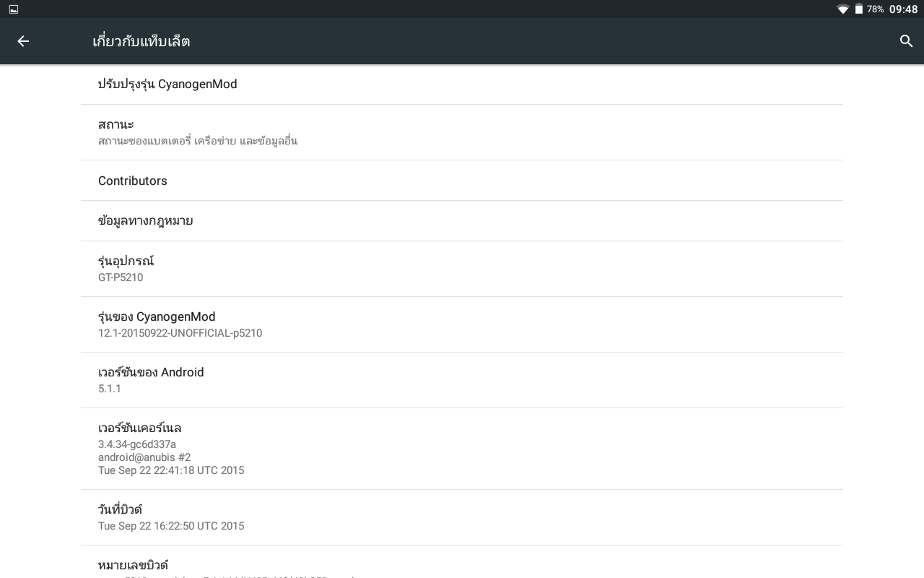
Task: Tap the build date row
Action: click(x=462, y=517)
